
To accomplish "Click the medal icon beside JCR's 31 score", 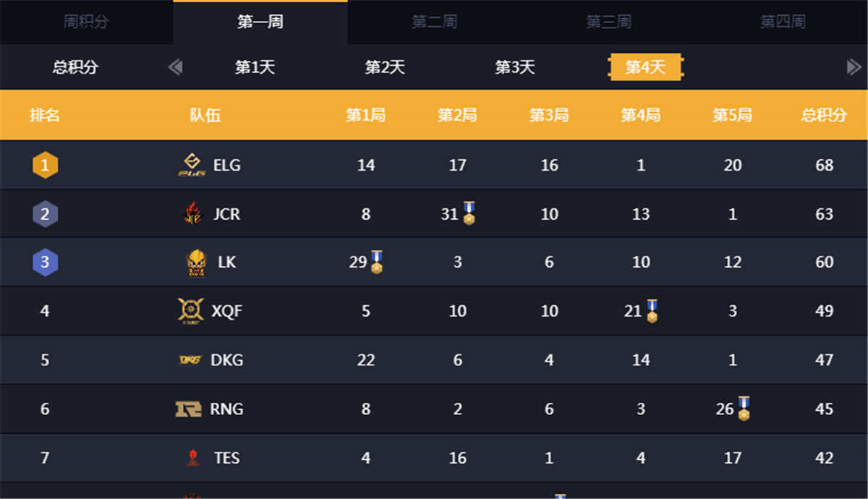I will click(x=469, y=213).
